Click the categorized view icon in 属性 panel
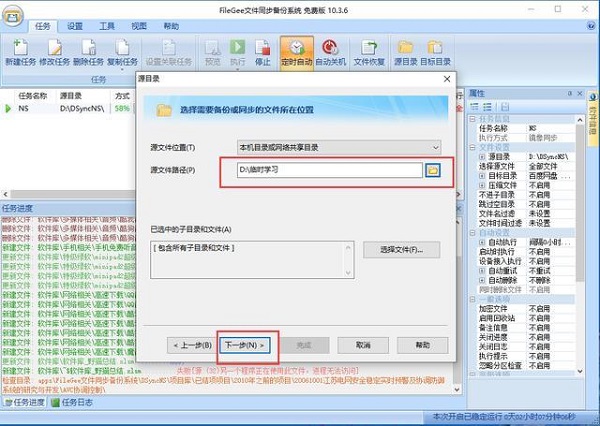600x426 pixels. (474, 107)
